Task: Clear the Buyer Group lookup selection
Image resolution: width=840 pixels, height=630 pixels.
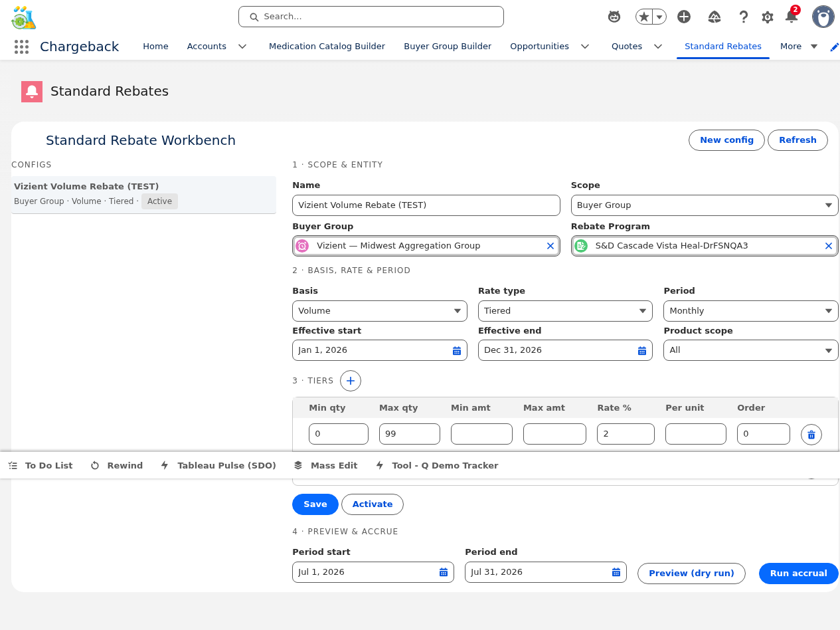Action: (550, 246)
